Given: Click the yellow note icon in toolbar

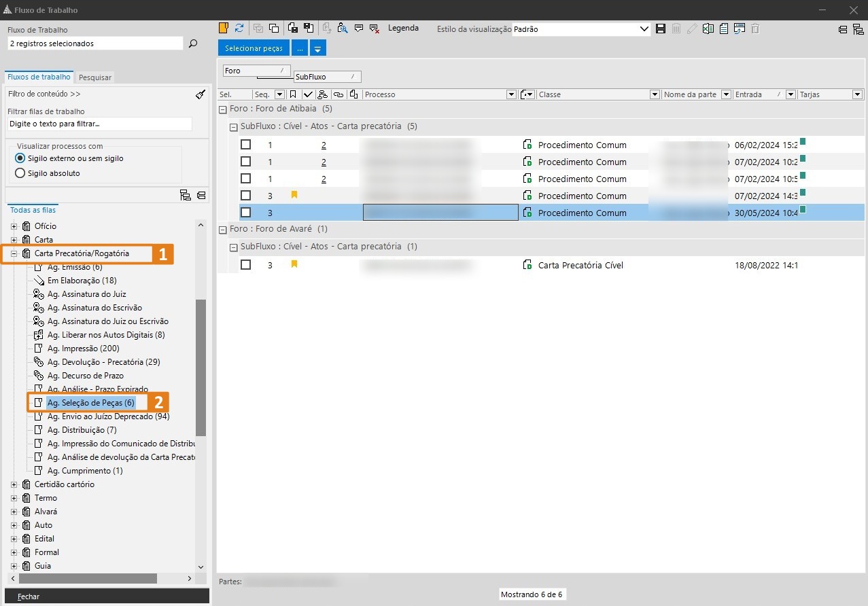Looking at the screenshot, I should [x=223, y=28].
